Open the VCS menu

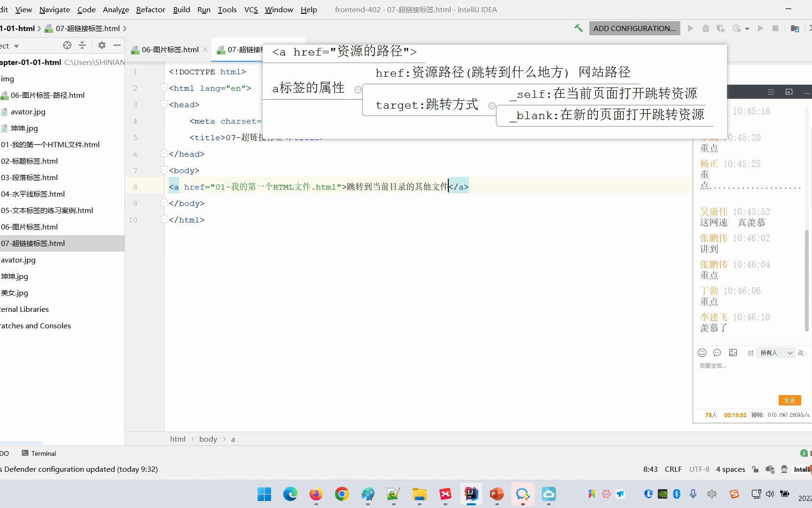pos(251,9)
